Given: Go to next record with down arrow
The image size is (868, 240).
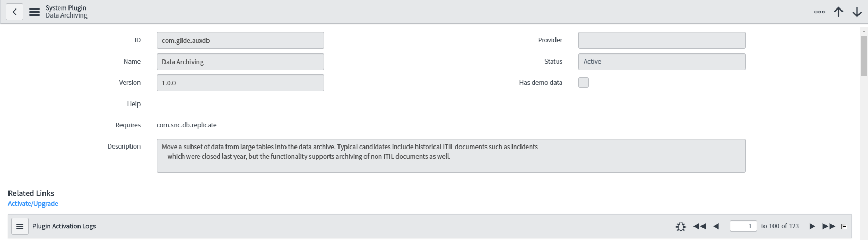Looking at the screenshot, I should pyautogui.click(x=857, y=12).
